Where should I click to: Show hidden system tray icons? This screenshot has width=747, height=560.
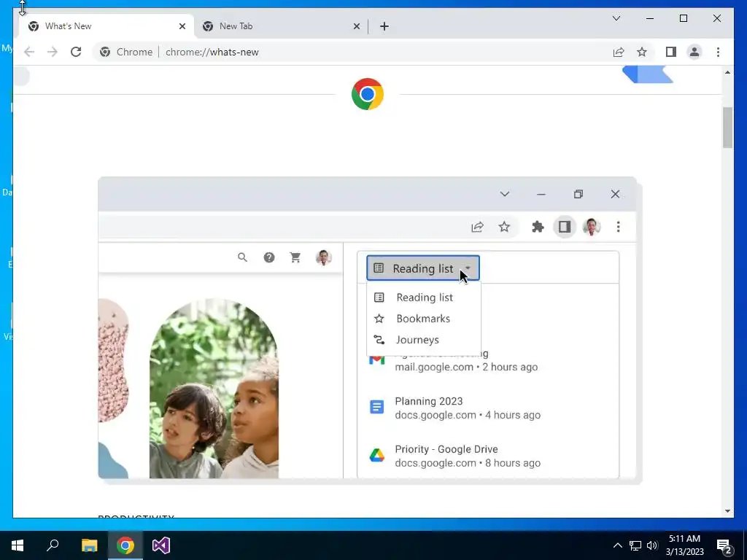click(x=617, y=545)
